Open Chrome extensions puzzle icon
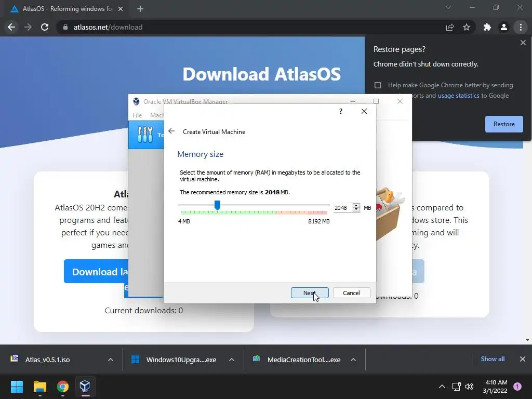 pos(487,27)
